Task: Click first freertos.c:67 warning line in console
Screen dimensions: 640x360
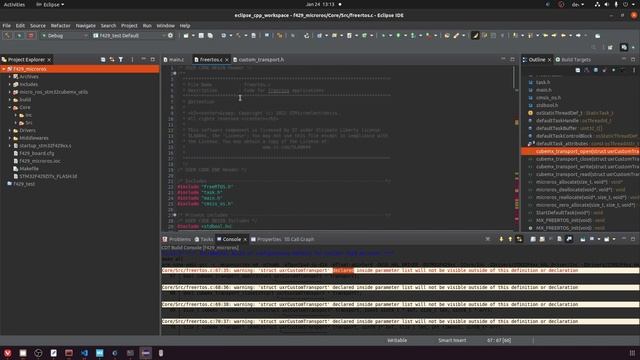Action: [400, 270]
